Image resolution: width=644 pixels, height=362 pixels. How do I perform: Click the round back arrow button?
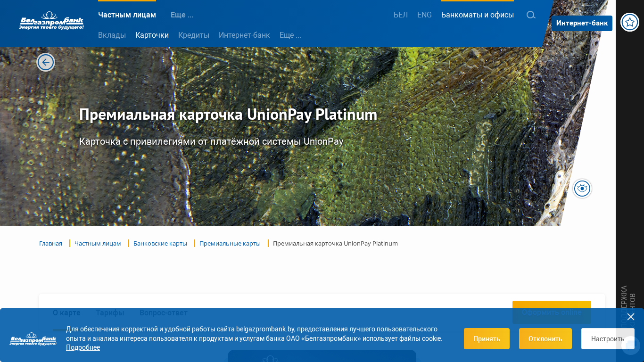point(46,62)
